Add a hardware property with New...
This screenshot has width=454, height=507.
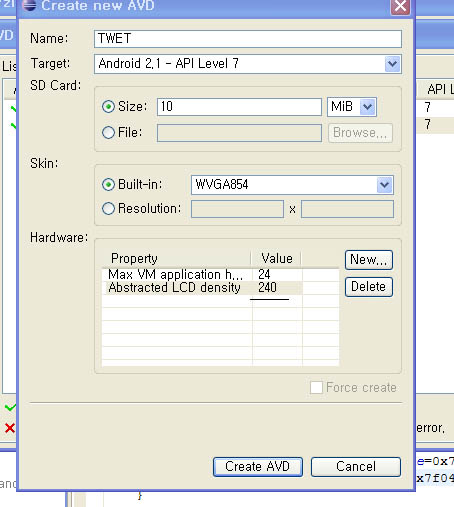(x=369, y=260)
